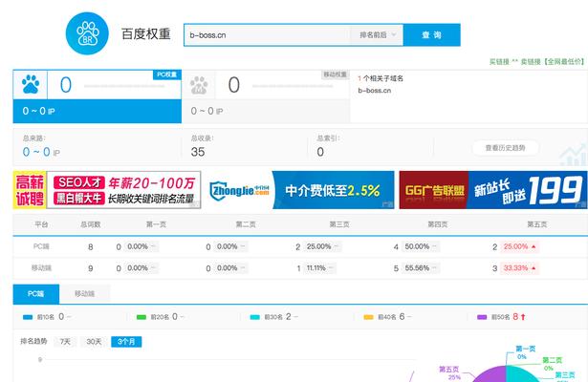Screen dimensions: 588x382
Task: Click the 总词数 column header
Action: click(91, 224)
